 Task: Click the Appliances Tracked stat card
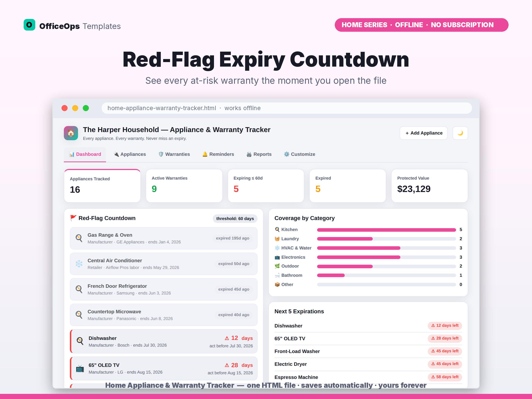(x=102, y=186)
